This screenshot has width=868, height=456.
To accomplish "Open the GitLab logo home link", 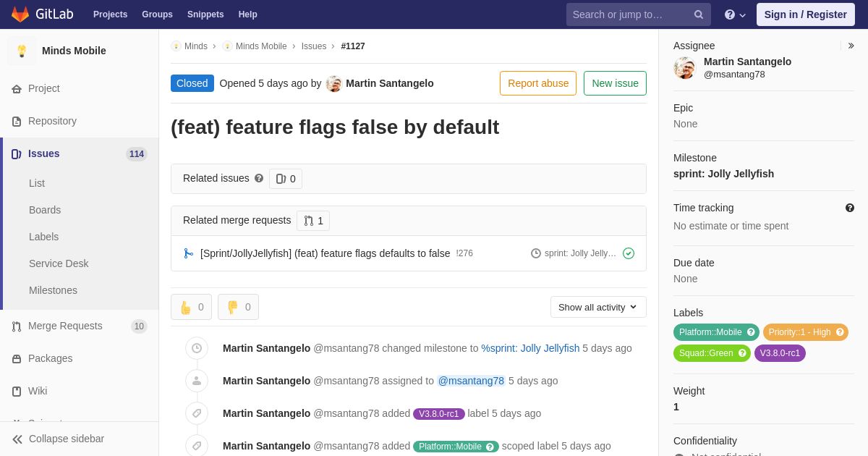I will 43,14.
